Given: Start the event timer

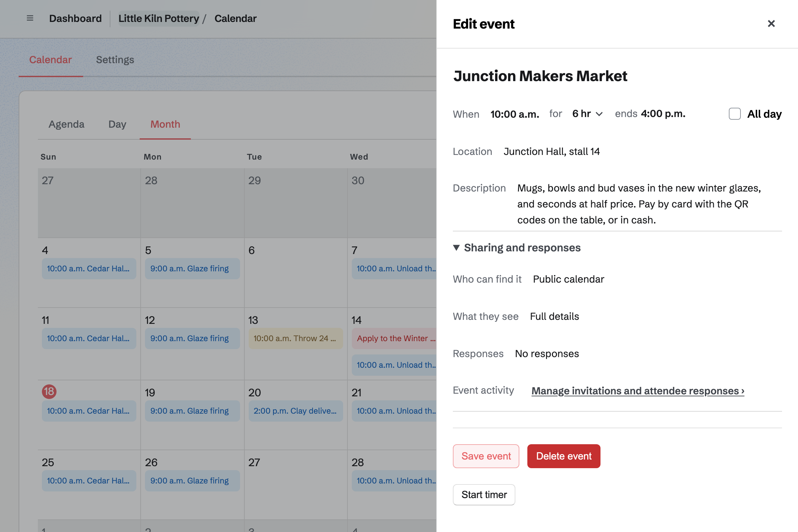Looking at the screenshot, I should point(484,495).
